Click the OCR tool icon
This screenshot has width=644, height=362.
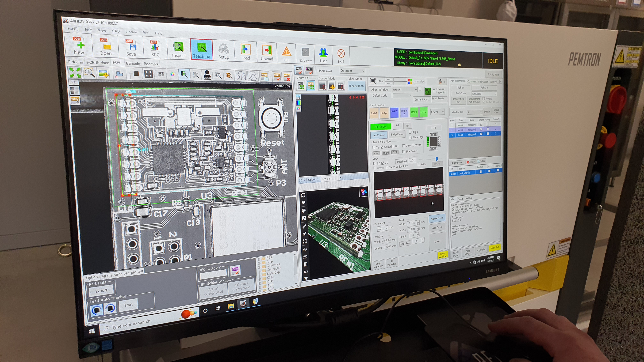pos(161,74)
